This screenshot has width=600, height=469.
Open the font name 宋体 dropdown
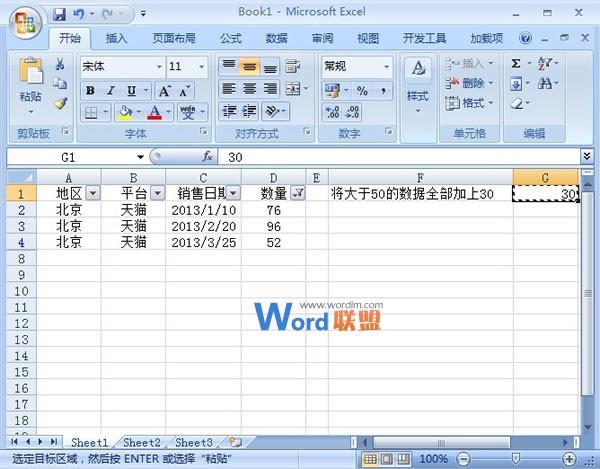click(159, 66)
